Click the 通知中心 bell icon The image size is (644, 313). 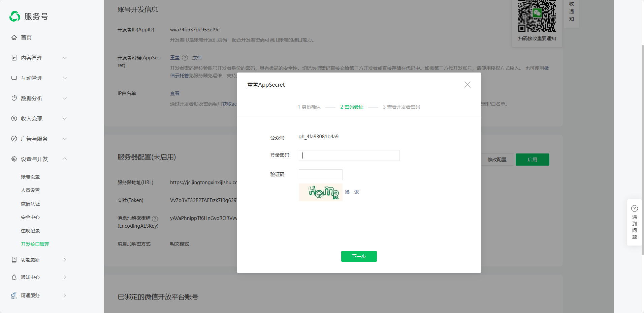click(14, 277)
